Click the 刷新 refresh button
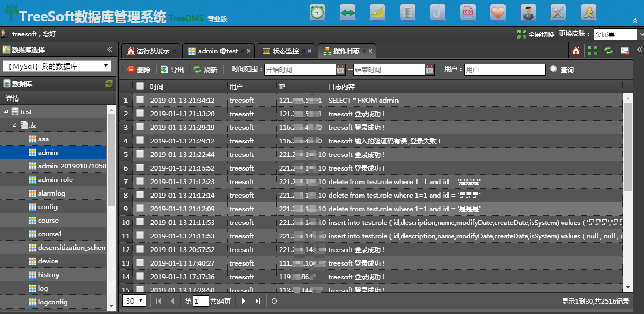644x314 pixels. (205, 70)
